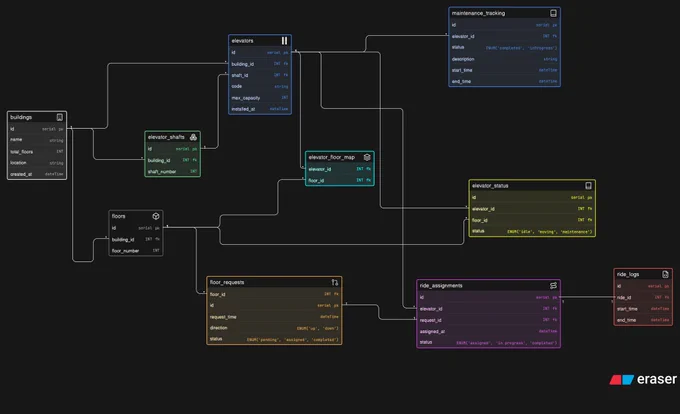The image size is (680, 414).
Task: Select the floors table title
Action: tap(118, 216)
